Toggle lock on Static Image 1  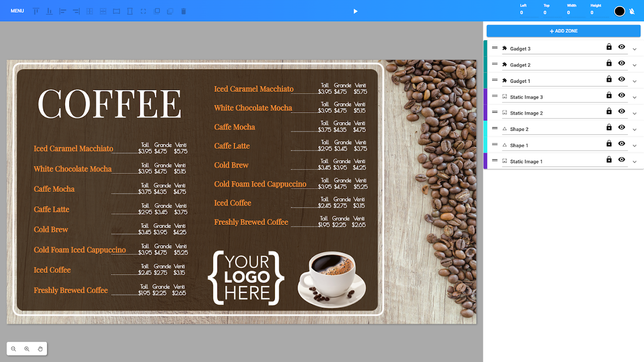(x=609, y=159)
